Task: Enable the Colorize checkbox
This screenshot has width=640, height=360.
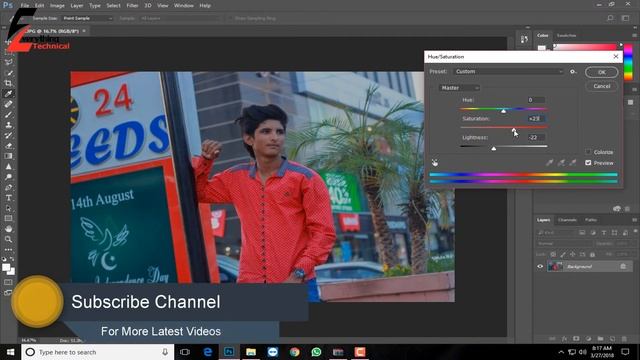Action: click(588, 152)
